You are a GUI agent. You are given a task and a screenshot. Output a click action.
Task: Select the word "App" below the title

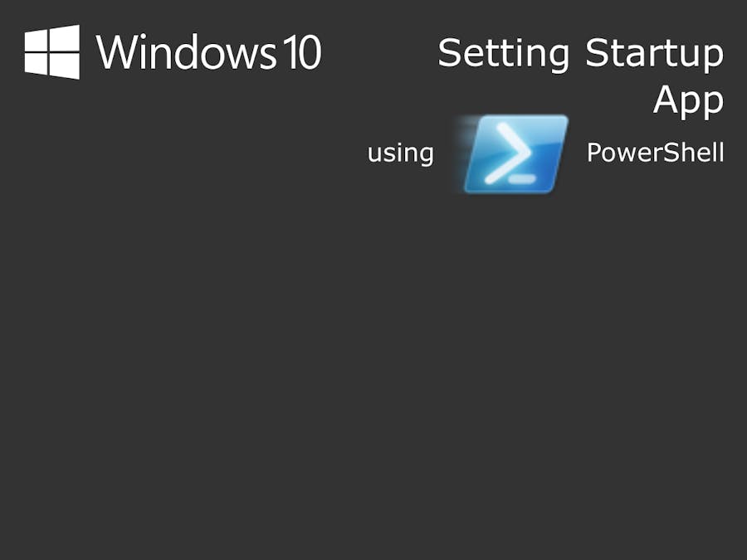tap(688, 101)
